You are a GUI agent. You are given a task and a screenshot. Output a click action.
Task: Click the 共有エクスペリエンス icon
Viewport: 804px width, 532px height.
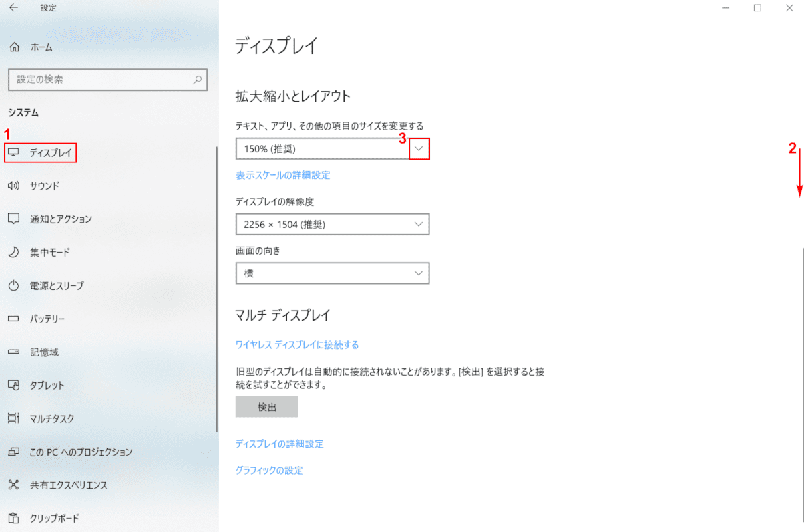click(14, 485)
